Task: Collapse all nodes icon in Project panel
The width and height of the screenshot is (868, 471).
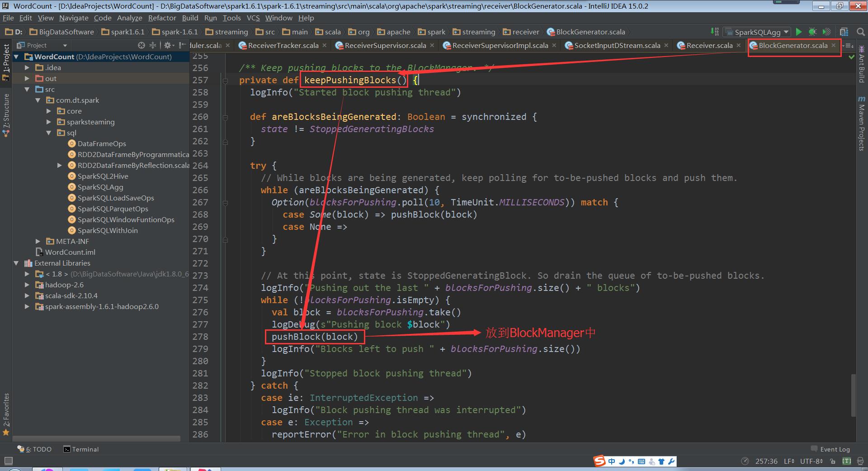Action: (x=153, y=45)
